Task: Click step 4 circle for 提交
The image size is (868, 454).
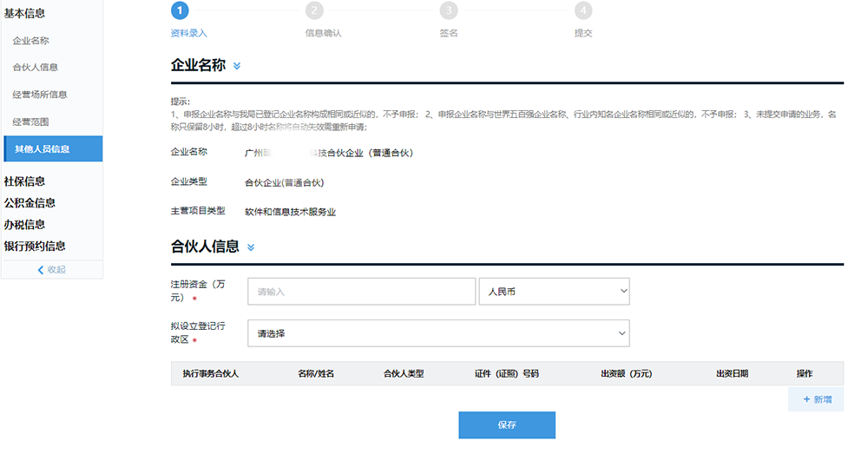Action: [x=583, y=10]
